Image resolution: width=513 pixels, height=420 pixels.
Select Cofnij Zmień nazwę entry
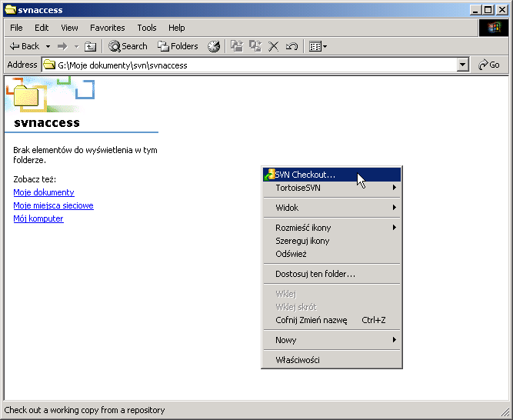coord(331,320)
